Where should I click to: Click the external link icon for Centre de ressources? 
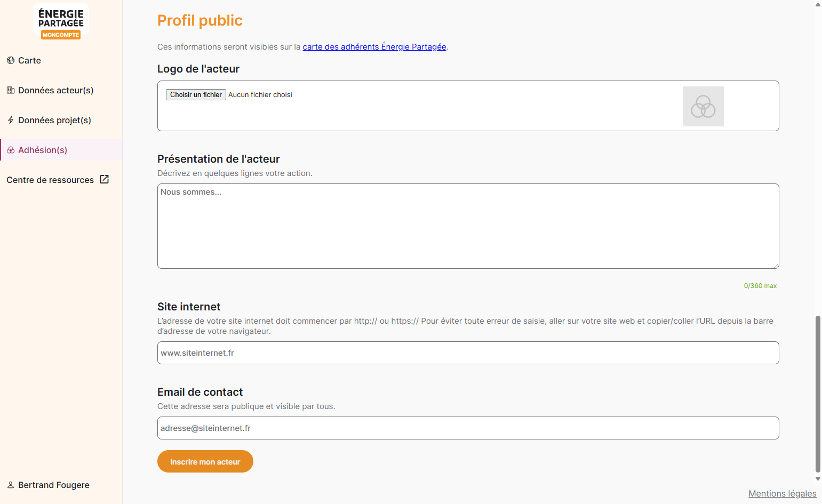pyautogui.click(x=105, y=179)
